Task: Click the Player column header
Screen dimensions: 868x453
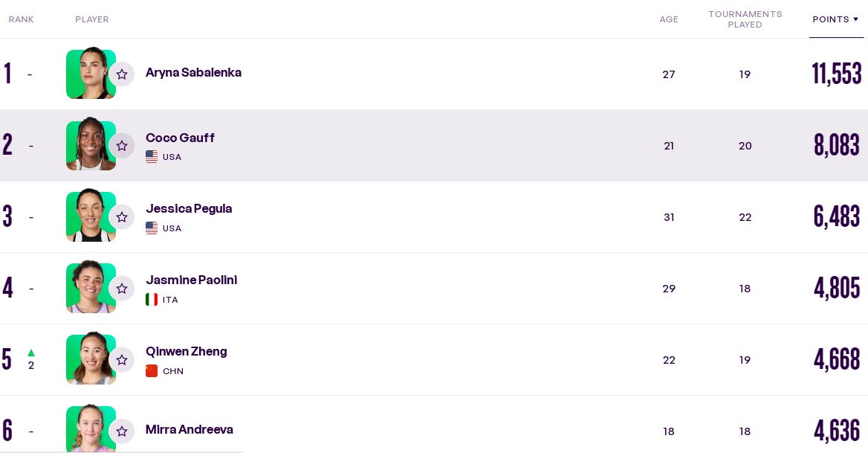Action: tap(92, 19)
